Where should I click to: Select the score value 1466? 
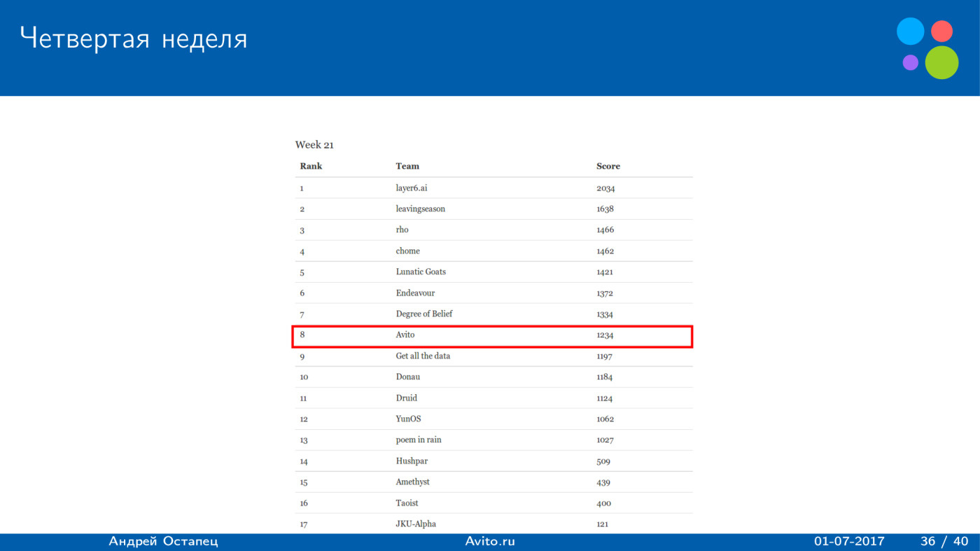click(x=605, y=230)
